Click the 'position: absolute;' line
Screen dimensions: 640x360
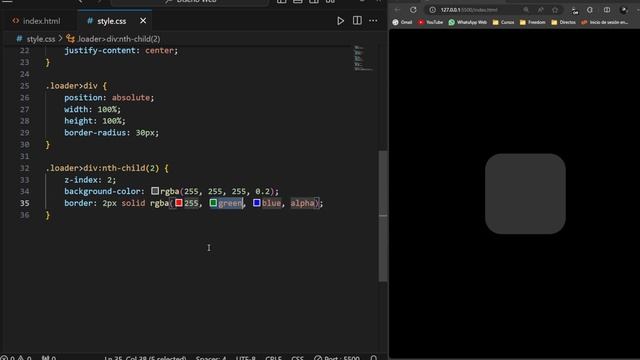(109, 98)
